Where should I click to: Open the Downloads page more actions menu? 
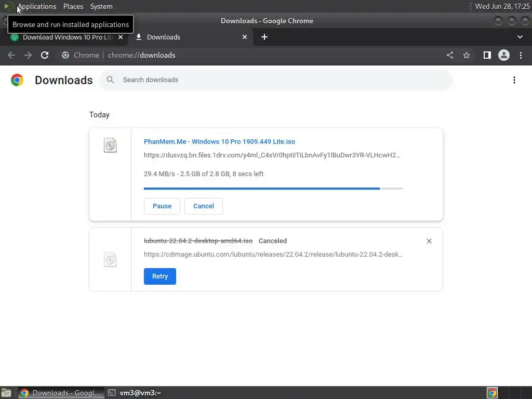click(x=514, y=80)
